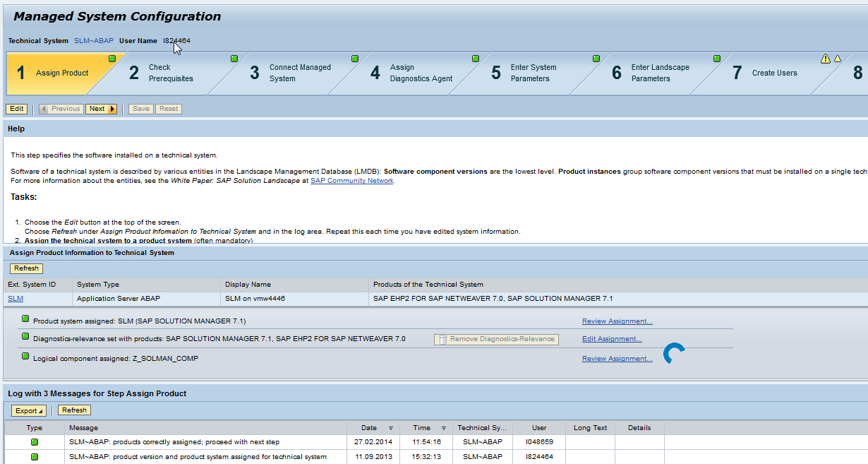Screen dimensions: 868x464
Task: Refresh the log messages list
Action: pyautogui.click(x=74, y=410)
